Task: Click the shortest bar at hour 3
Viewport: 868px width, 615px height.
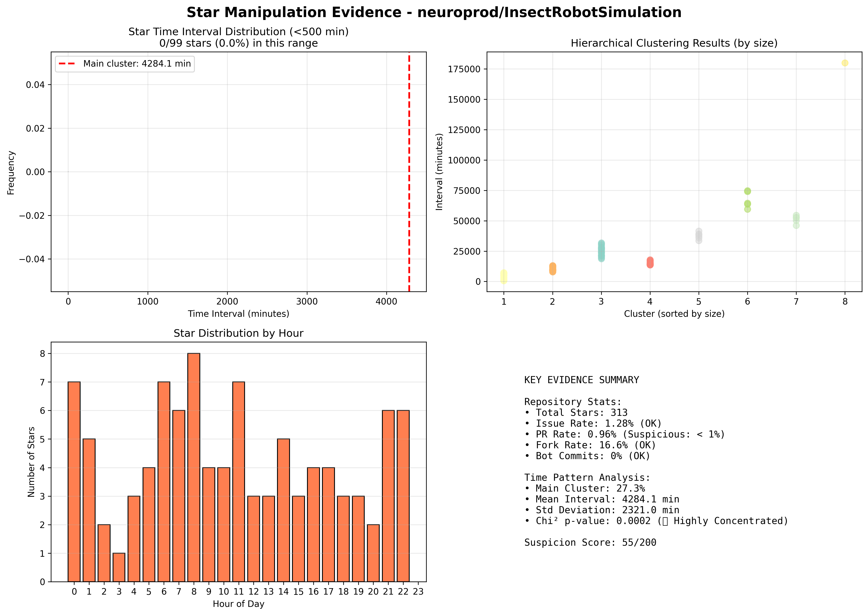Action: pos(119,567)
